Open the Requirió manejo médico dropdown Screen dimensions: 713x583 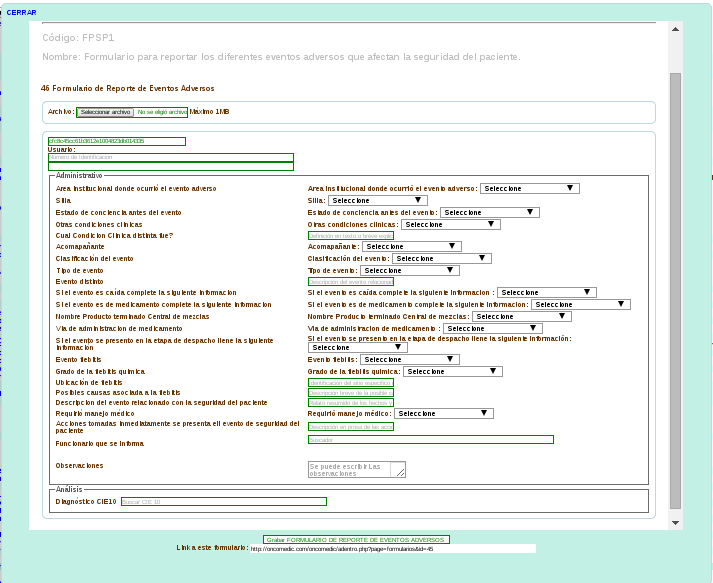[443, 413]
